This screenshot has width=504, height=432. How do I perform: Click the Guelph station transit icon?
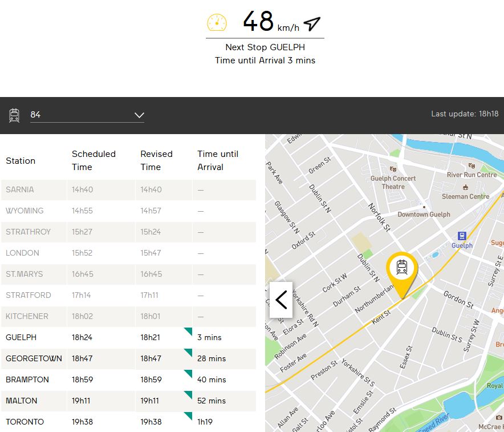pos(462,236)
